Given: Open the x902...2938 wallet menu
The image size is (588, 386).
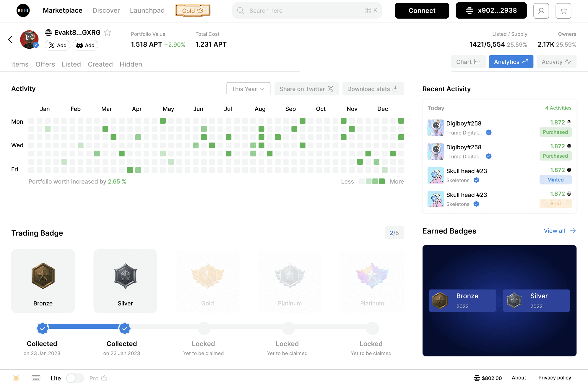Looking at the screenshot, I should [x=491, y=11].
